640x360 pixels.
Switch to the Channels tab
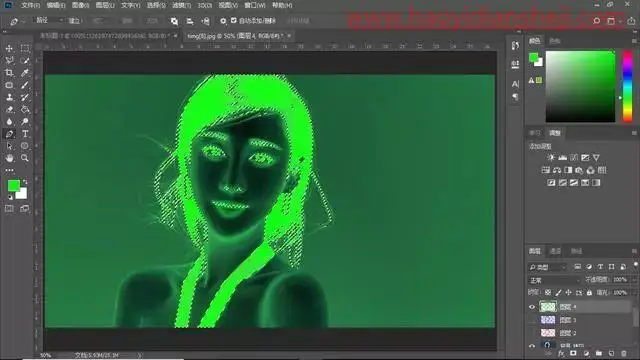(556, 251)
